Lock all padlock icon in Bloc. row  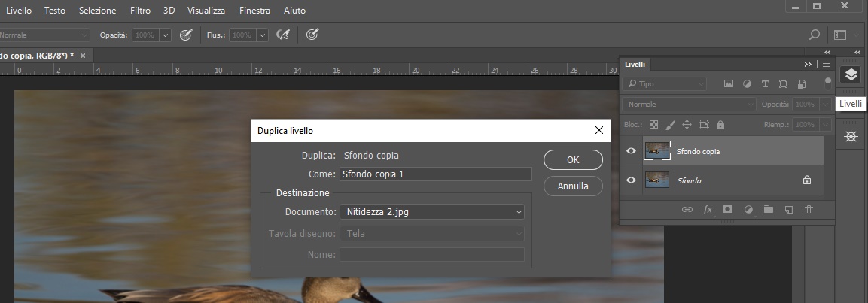pos(720,124)
